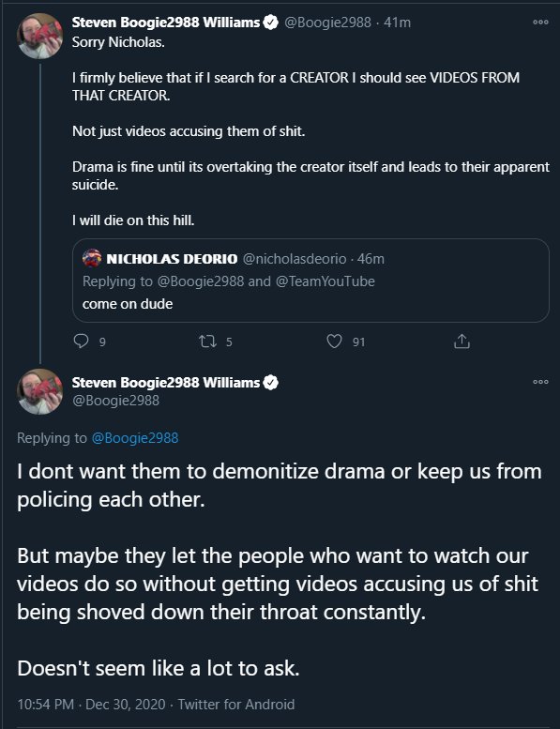
Task: Click the verified badge on the top tweet
Action: 270,23
